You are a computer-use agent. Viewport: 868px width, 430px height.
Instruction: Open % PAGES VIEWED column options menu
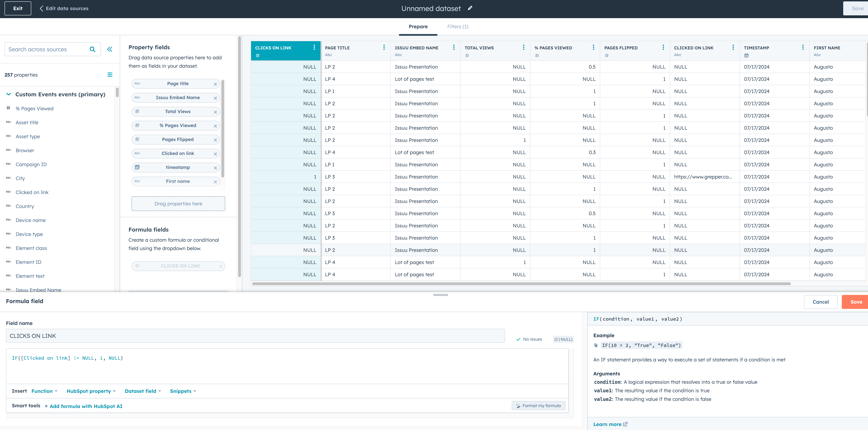click(x=593, y=47)
